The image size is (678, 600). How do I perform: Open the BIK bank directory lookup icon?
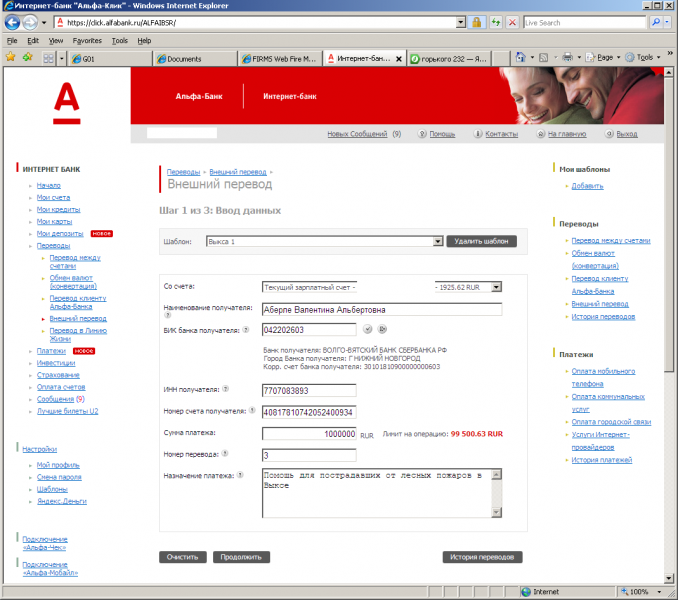[x=382, y=328]
